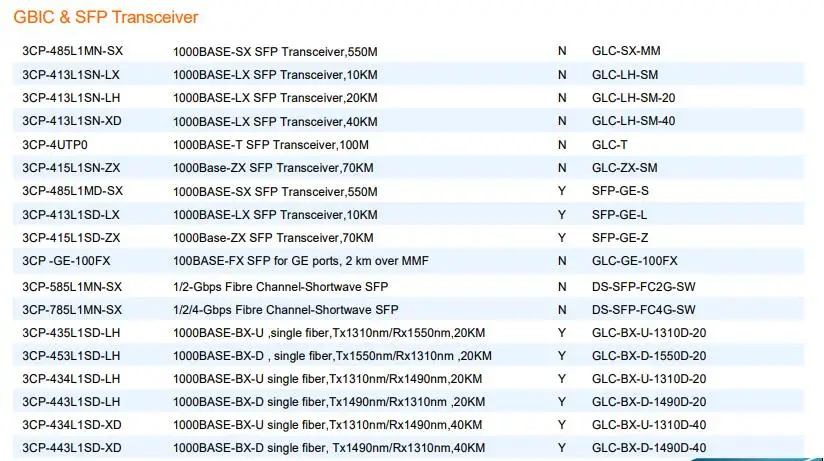Select part number 3CP-485L1MN-SX
The height and width of the screenshot is (461, 824).
point(73,51)
